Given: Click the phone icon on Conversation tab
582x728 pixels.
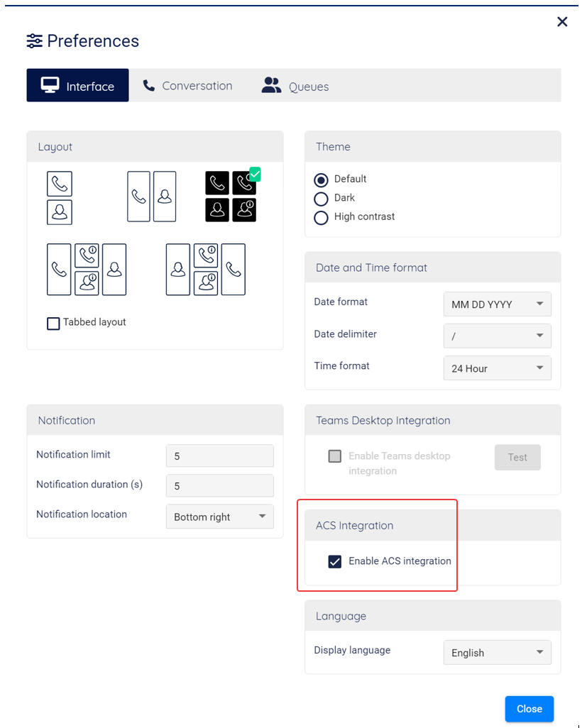Looking at the screenshot, I should (x=149, y=86).
